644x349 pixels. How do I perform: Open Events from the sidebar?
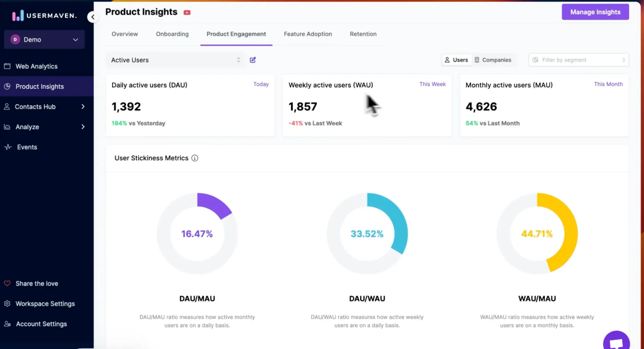[x=27, y=147]
